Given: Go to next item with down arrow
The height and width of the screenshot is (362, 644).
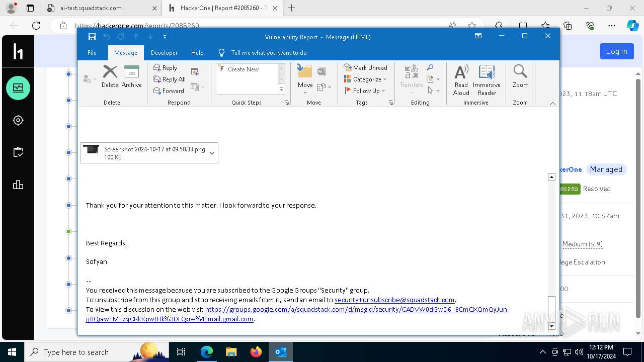Looking at the screenshot, I should point(150,37).
